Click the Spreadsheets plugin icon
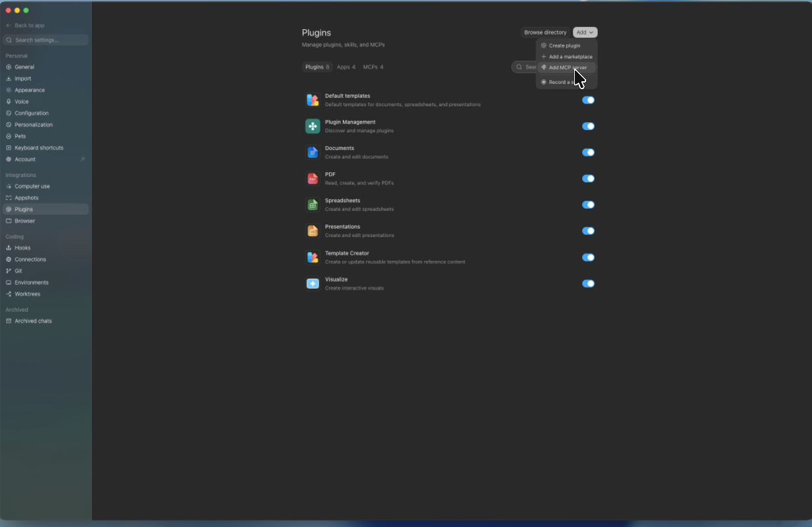 [x=313, y=205]
